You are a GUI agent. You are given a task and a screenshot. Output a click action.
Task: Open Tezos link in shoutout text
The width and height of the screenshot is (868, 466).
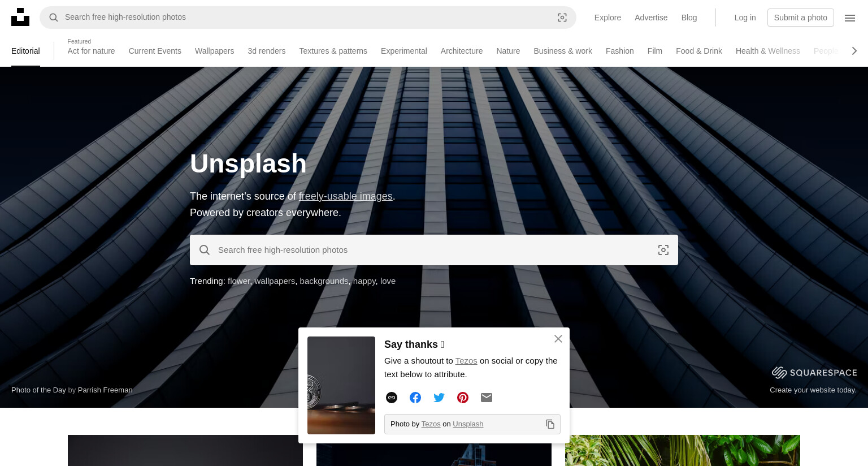(x=466, y=361)
